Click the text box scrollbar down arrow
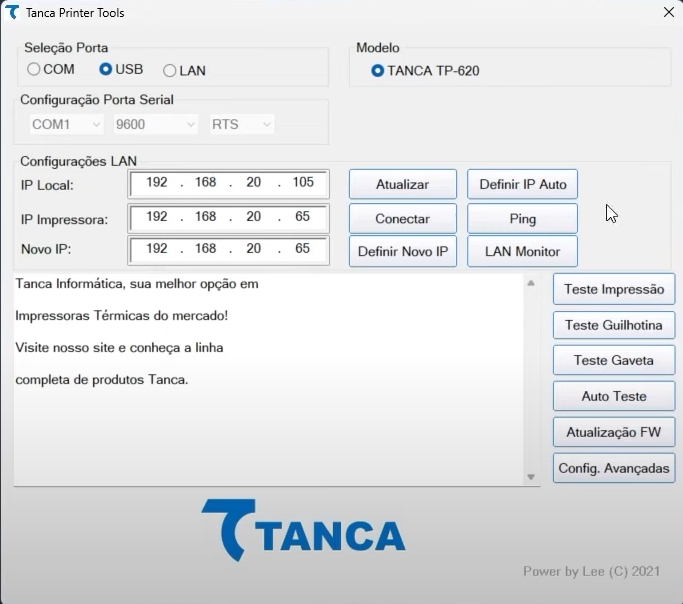683x604 pixels. [531, 477]
